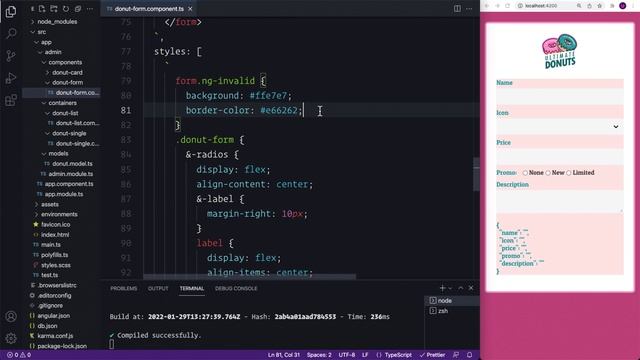Viewport: 640px width, 360px height.
Task: Expand the environments folder
Action: [x=55, y=214]
